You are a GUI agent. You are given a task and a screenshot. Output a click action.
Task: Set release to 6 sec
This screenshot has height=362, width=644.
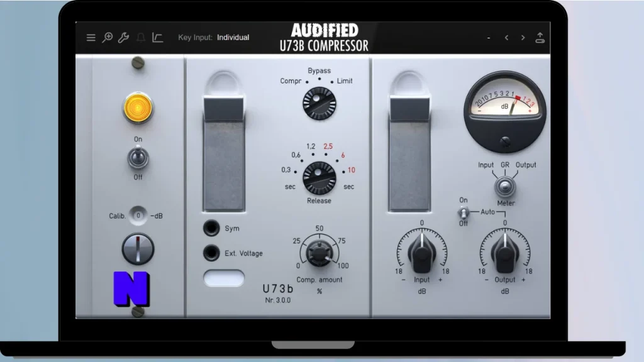tap(343, 155)
